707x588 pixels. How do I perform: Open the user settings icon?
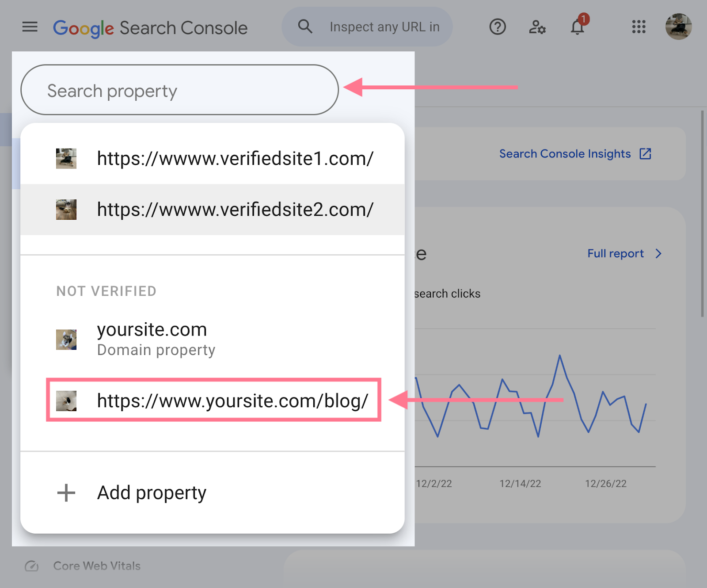pos(537,27)
